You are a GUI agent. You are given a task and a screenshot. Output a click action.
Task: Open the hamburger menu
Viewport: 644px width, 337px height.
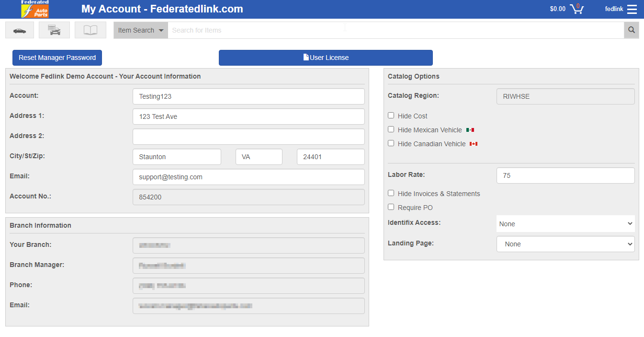click(x=632, y=9)
